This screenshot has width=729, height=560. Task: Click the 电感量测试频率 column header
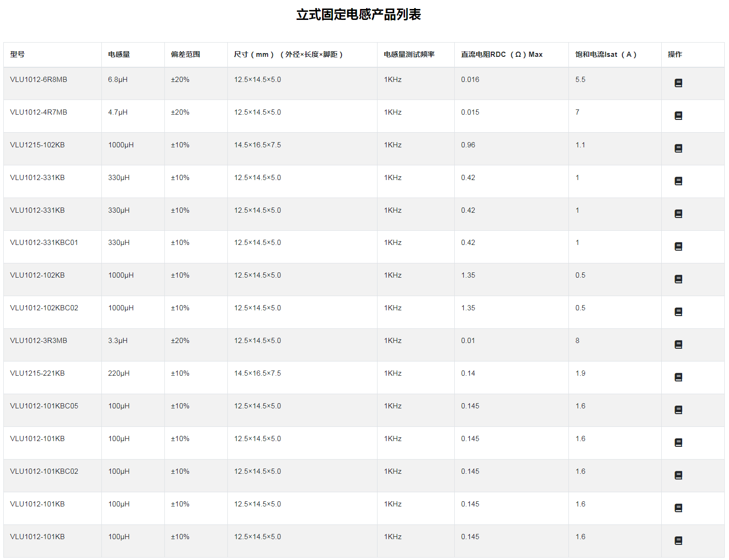pos(409,54)
